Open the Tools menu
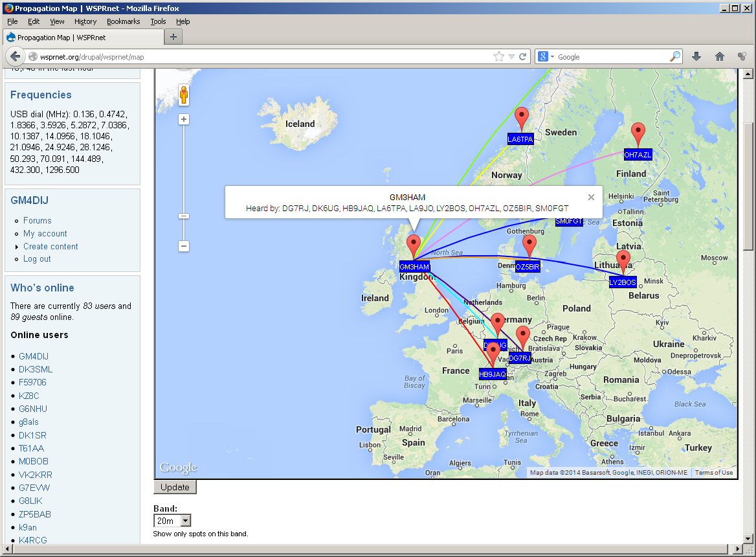Viewport: 756px width, 557px height. 158,21
